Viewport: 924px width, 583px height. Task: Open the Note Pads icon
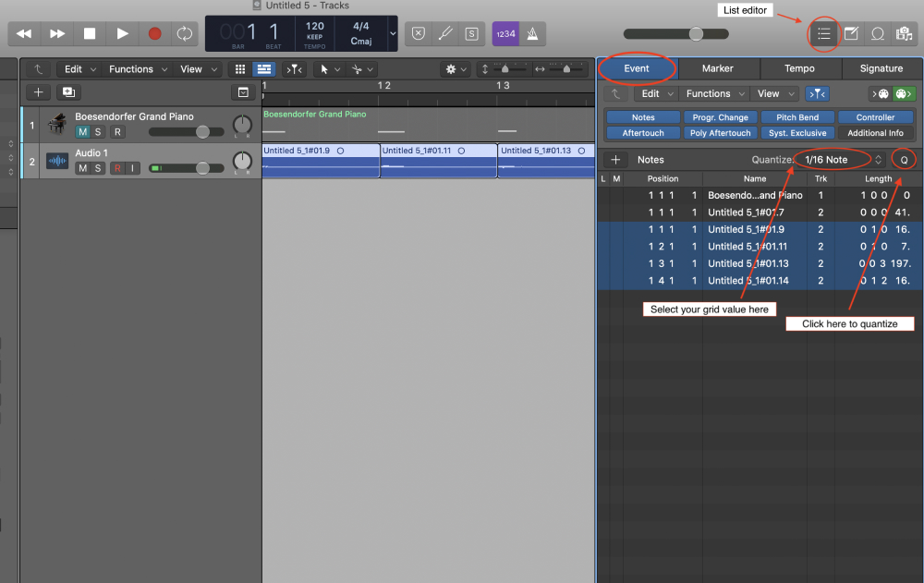coord(851,33)
